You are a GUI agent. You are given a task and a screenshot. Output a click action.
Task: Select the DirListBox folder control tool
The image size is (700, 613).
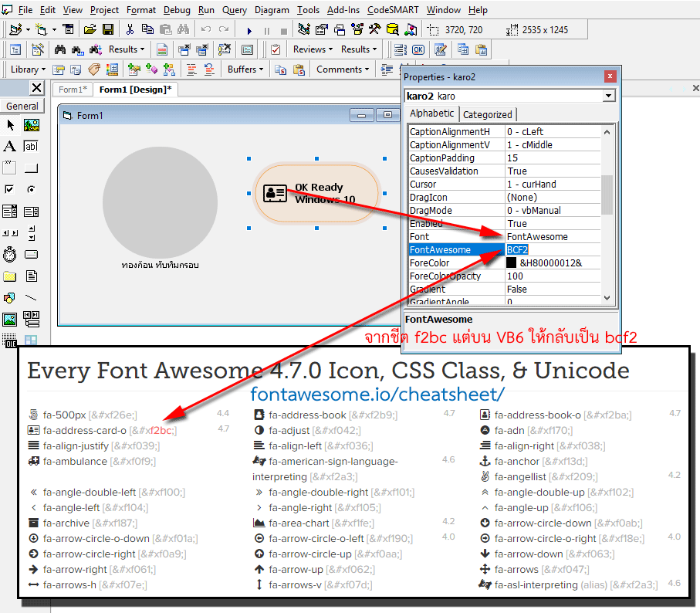tap(10, 276)
